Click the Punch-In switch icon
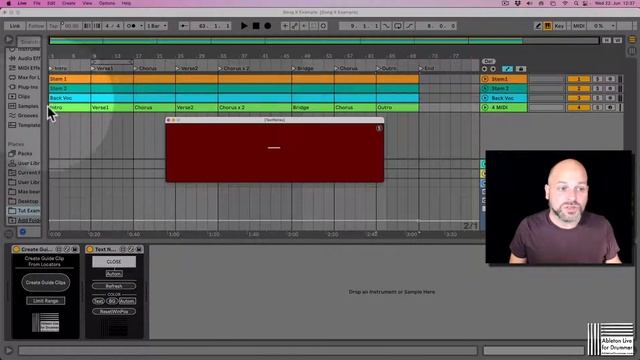 point(386,26)
